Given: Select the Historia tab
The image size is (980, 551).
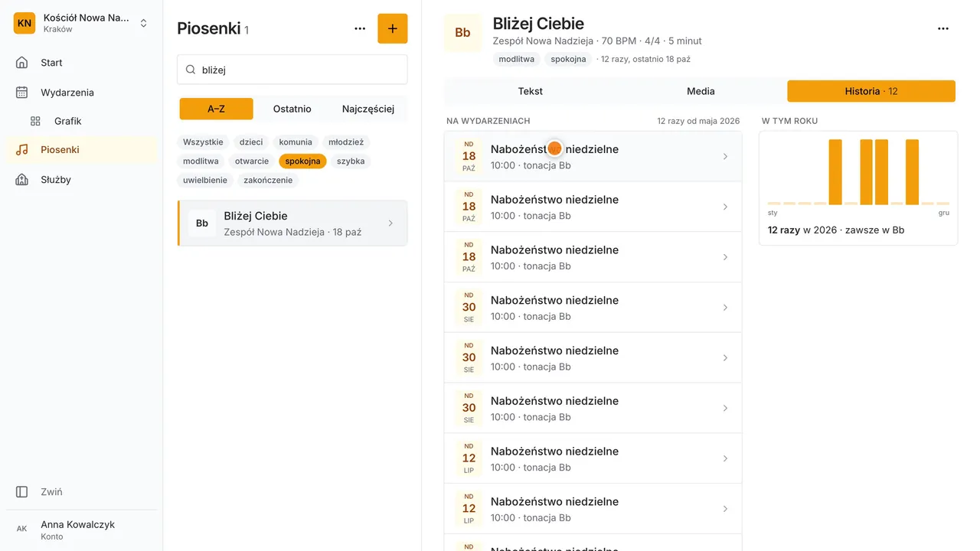Looking at the screenshot, I should [871, 91].
